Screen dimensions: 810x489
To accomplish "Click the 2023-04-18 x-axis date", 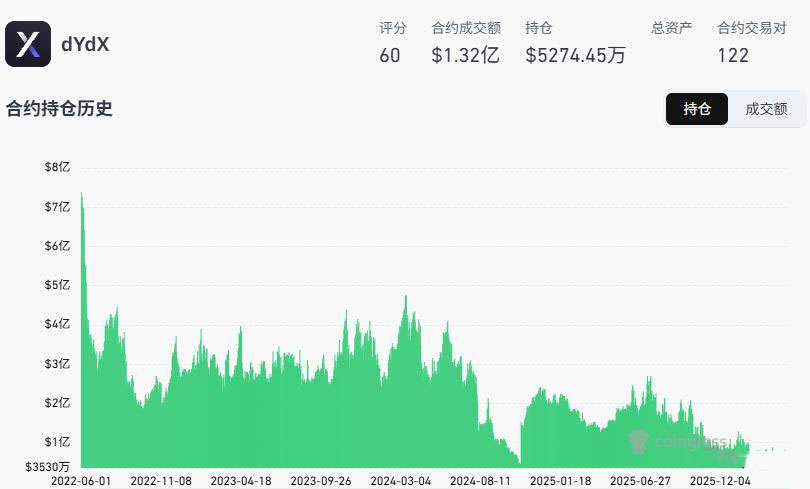I will tap(241, 481).
